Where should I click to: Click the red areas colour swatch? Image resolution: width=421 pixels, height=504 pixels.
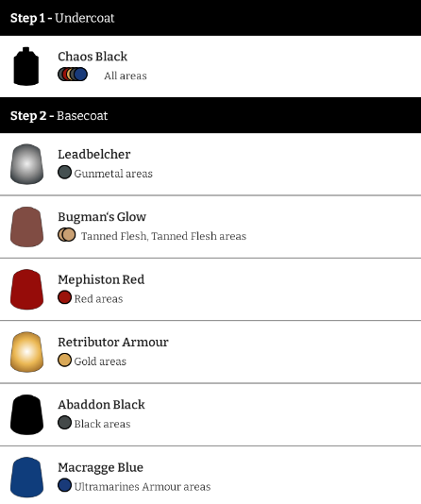click(x=64, y=297)
